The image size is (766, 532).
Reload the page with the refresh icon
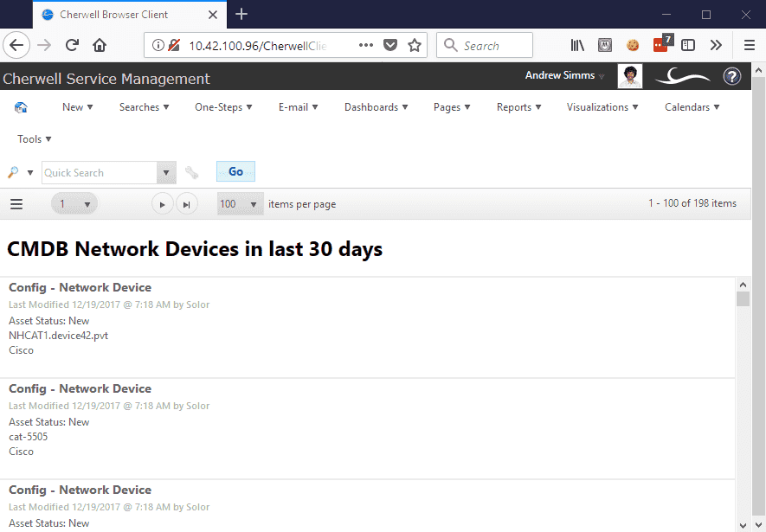[x=72, y=45]
